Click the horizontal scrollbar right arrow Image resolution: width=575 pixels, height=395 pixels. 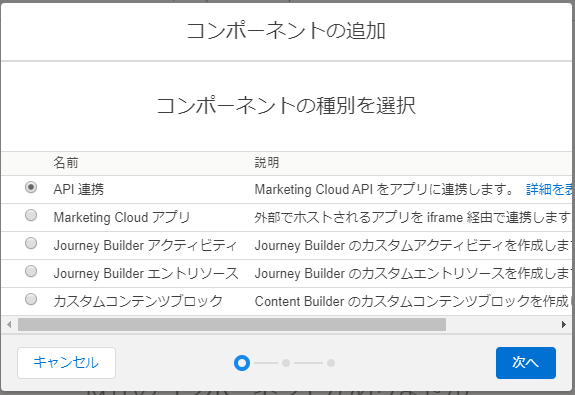tap(564, 325)
